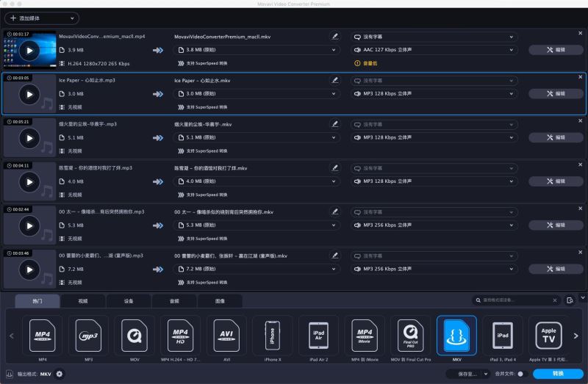Click edit button for Ice Paper file
The width and height of the screenshot is (588, 384).
pos(556,94)
